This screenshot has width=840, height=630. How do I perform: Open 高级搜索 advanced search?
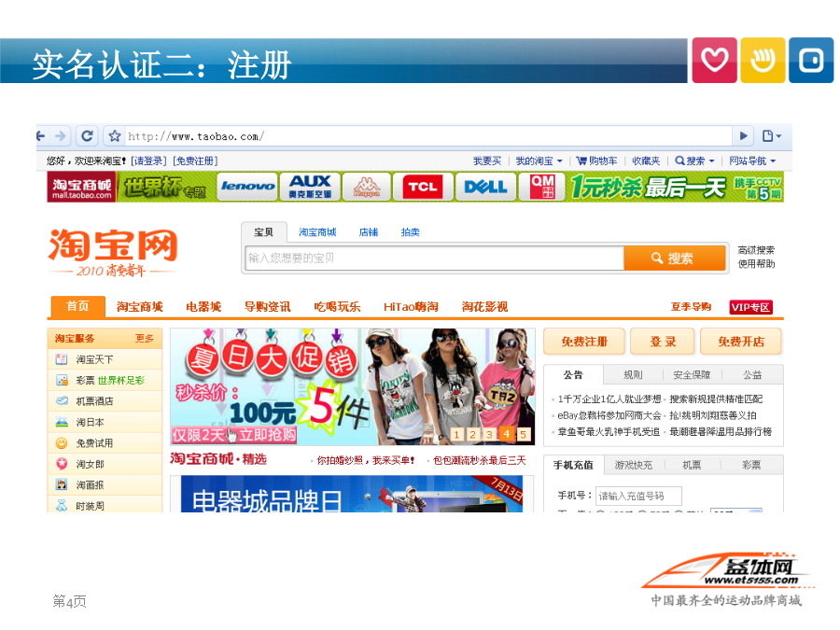756,250
